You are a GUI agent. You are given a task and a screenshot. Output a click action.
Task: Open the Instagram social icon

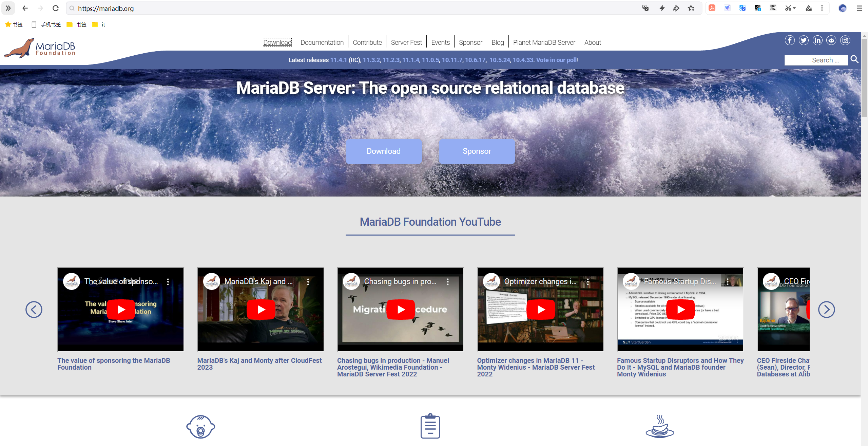845,40
